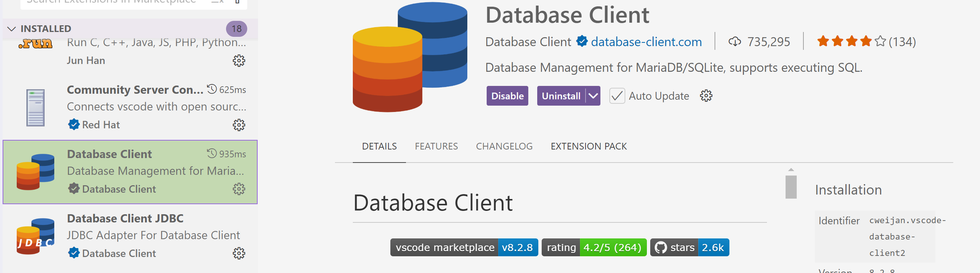Click identifier cweijan.vscode-database-client2

pyautogui.click(x=907, y=237)
